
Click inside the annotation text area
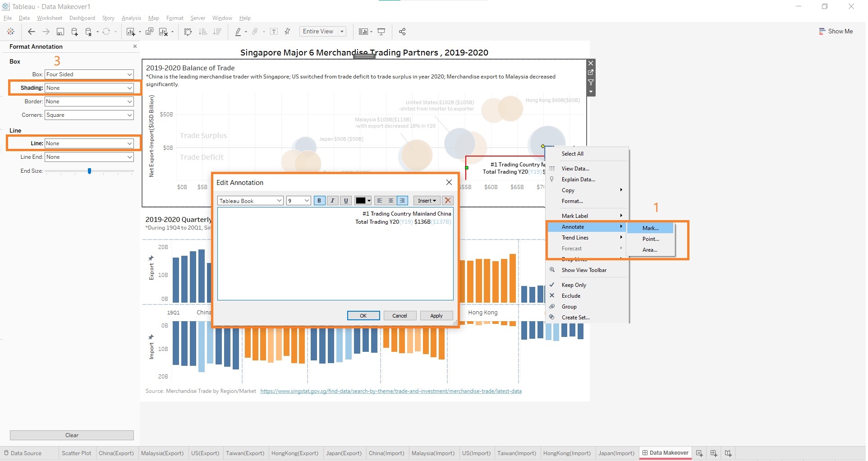tap(335, 254)
